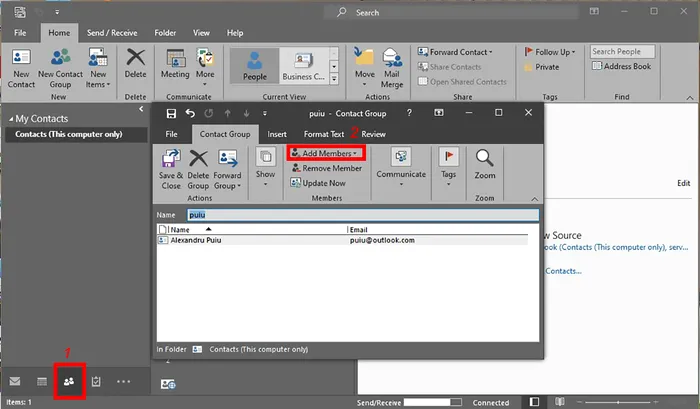Click Delete Group
Viewport: 700px width, 409px height.
click(198, 170)
